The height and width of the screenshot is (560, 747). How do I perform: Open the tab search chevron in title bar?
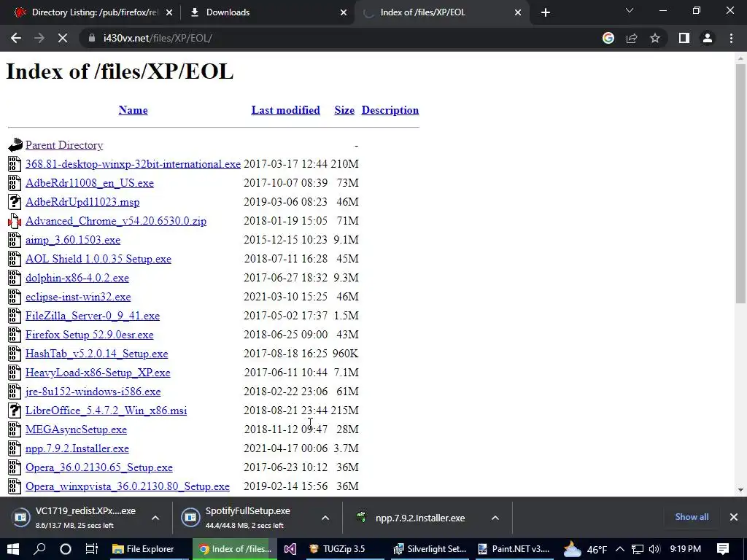click(630, 10)
